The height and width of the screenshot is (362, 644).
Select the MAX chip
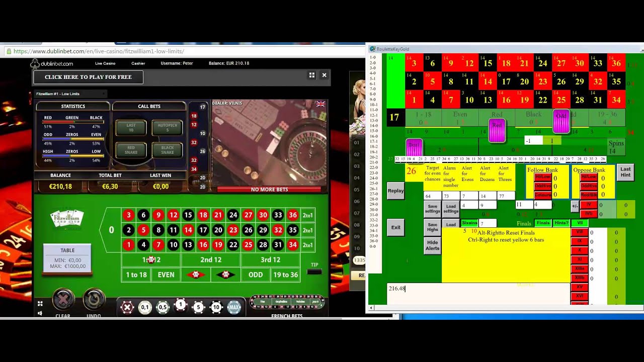234,307
